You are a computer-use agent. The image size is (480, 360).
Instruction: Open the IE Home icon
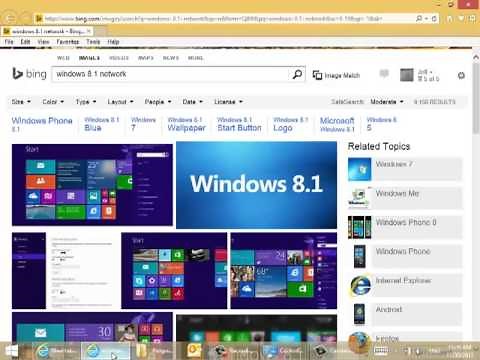[450, 19]
